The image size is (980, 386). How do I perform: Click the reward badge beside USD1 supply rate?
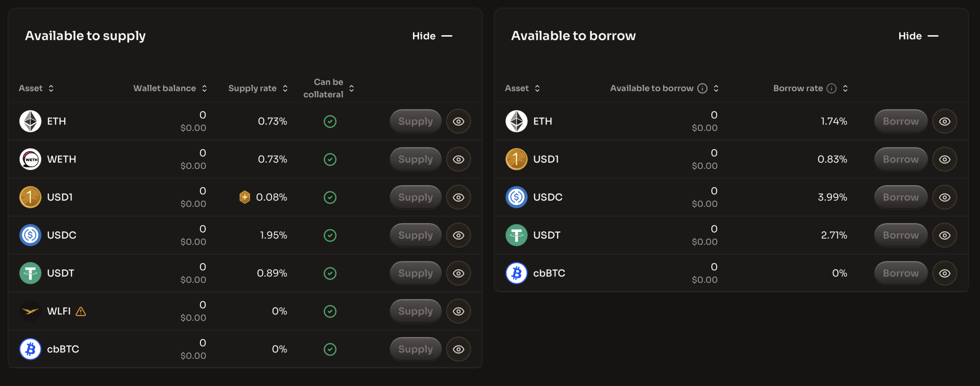[x=245, y=197]
